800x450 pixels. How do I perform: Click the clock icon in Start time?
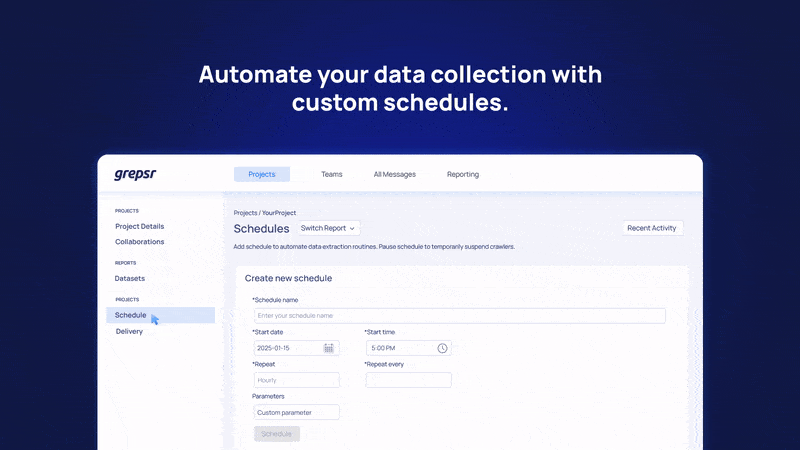pos(442,348)
